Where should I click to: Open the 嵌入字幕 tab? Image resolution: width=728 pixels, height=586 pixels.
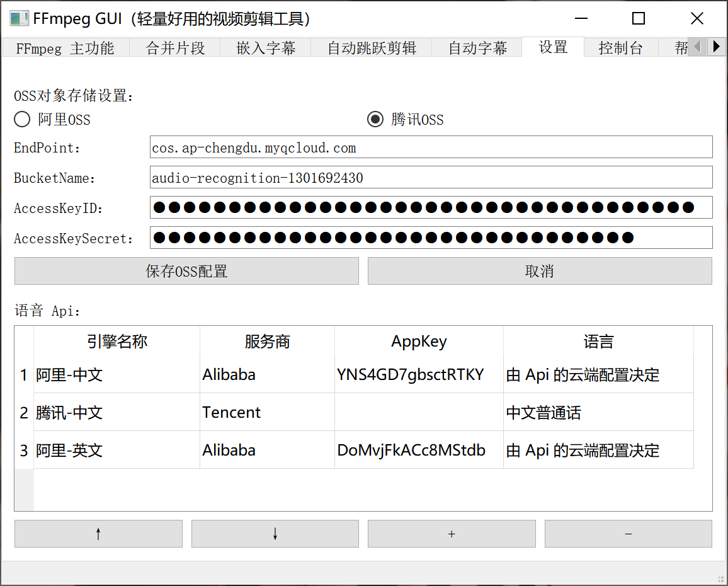[x=265, y=47]
